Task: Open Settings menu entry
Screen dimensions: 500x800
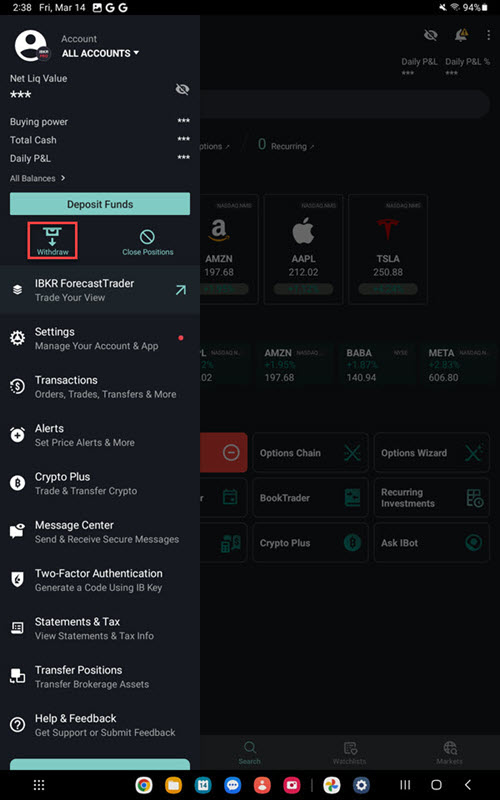Action: tap(100, 338)
